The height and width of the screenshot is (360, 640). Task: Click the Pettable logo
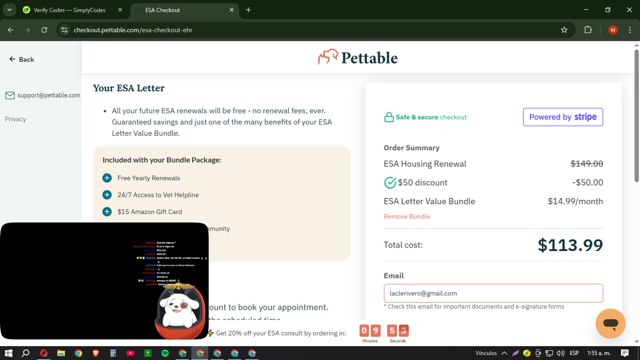click(x=358, y=58)
